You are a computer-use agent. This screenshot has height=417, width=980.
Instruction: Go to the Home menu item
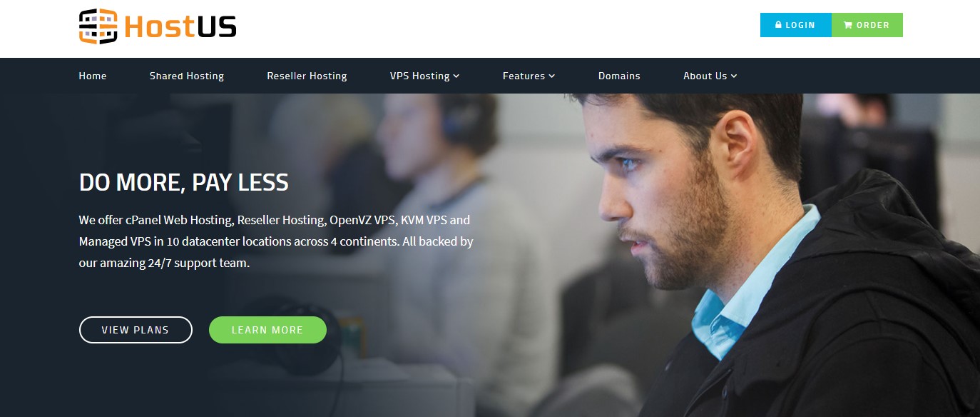(93, 76)
